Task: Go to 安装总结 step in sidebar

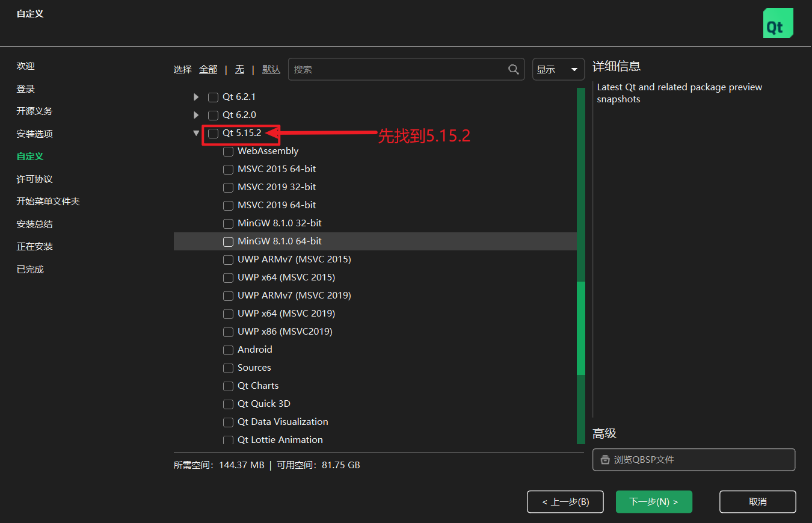Action: (x=34, y=224)
